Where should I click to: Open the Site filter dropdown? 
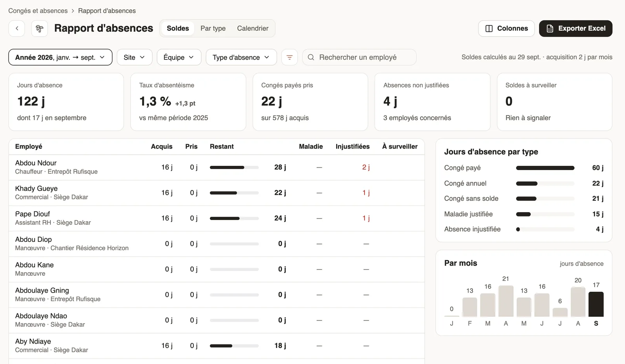134,57
